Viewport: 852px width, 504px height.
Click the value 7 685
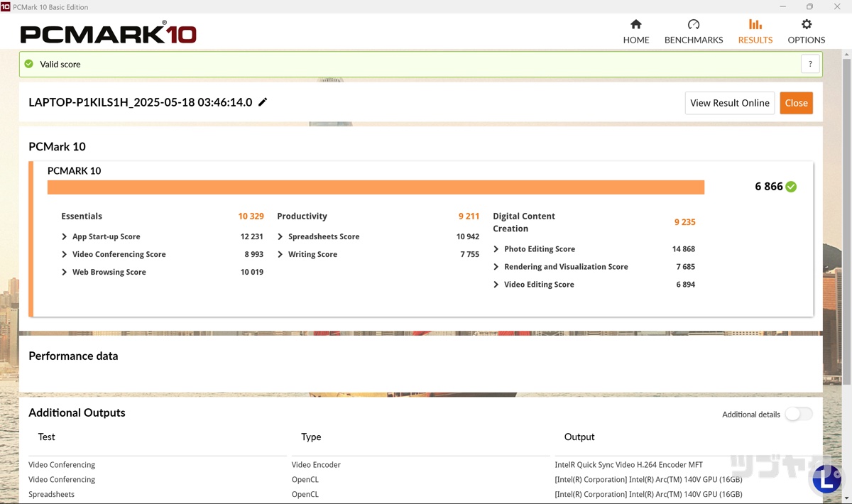point(686,267)
